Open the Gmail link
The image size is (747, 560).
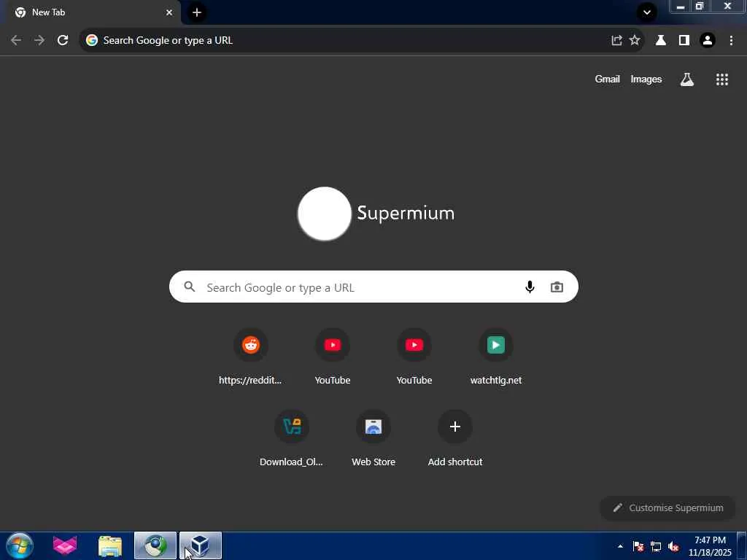click(607, 79)
